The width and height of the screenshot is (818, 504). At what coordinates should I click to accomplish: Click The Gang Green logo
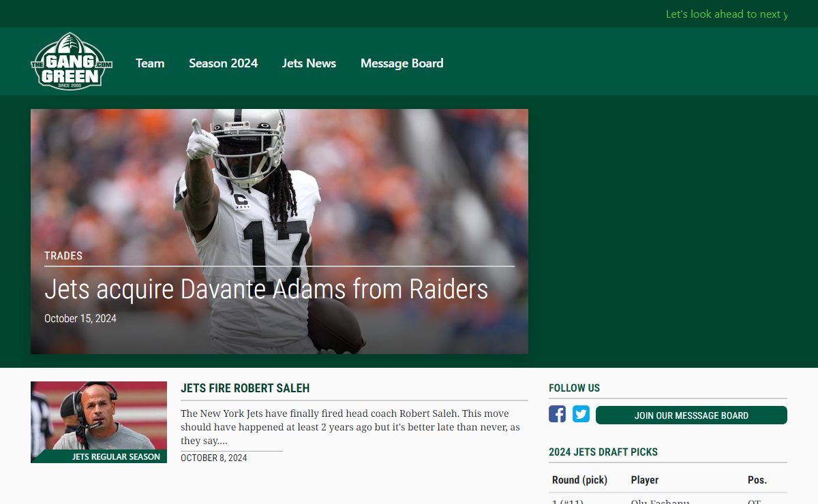pyautogui.click(x=72, y=61)
